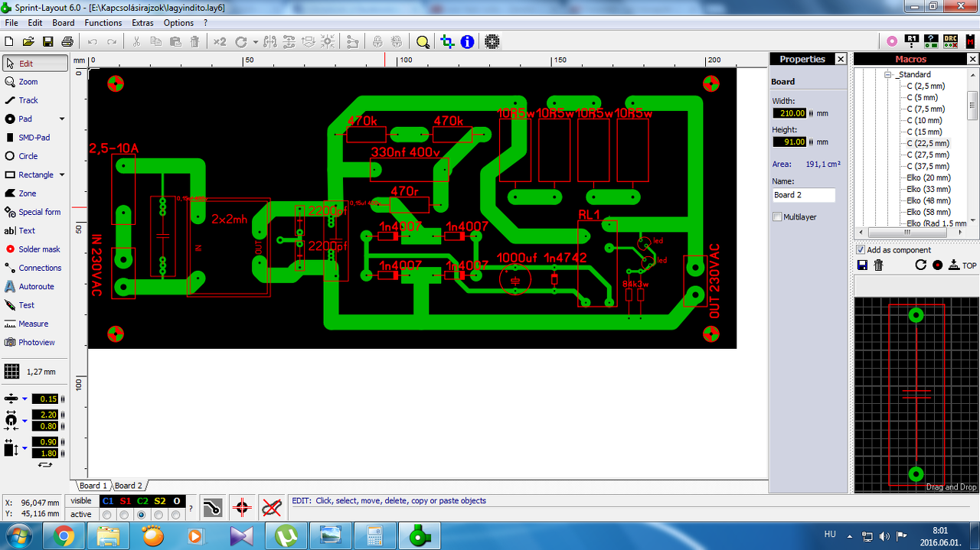The height and width of the screenshot is (550, 980).
Task: Select the Edit tool
Action: coord(34,63)
